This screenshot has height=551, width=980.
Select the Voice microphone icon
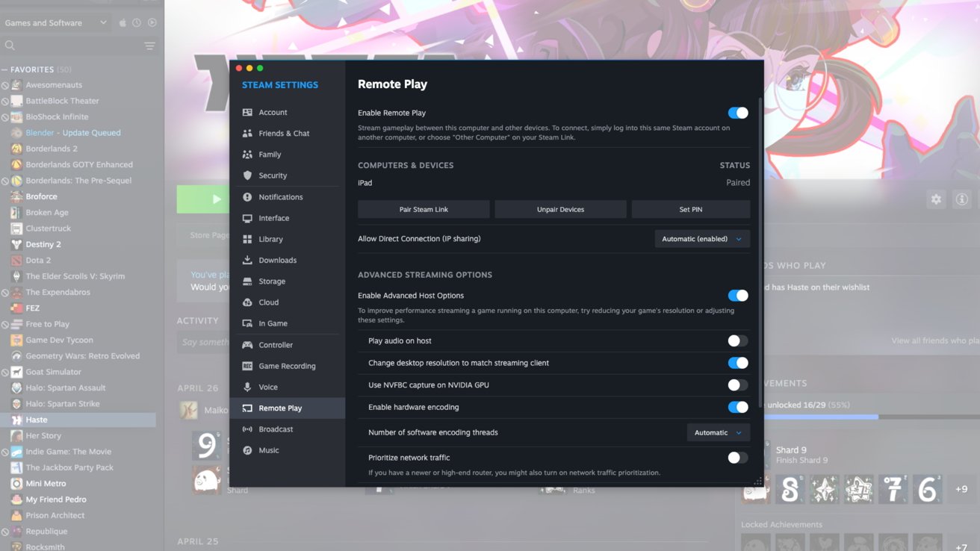coord(247,387)
